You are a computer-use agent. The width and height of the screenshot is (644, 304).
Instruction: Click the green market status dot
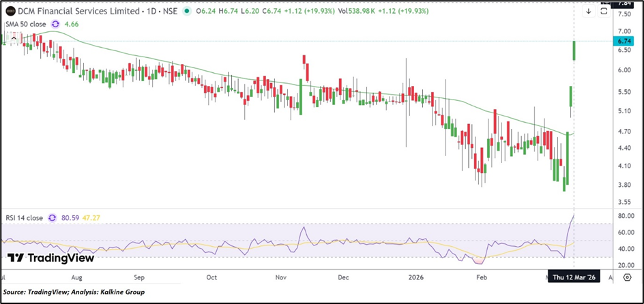coord(187,12)
